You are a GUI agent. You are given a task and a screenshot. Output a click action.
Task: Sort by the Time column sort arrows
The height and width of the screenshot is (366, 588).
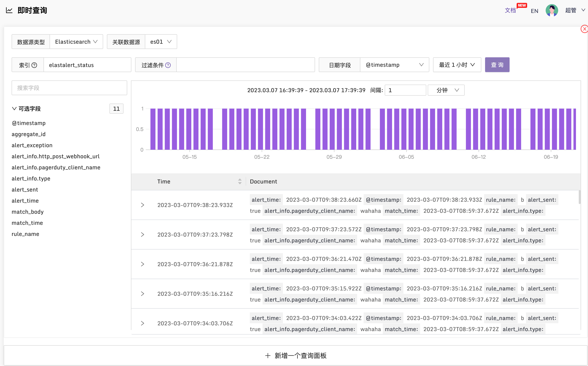click(x=240, y=182)
